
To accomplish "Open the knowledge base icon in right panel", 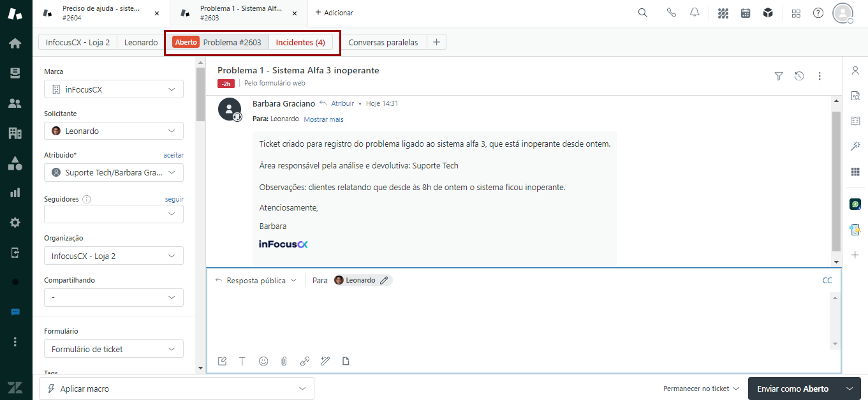I will click(855, 121).
